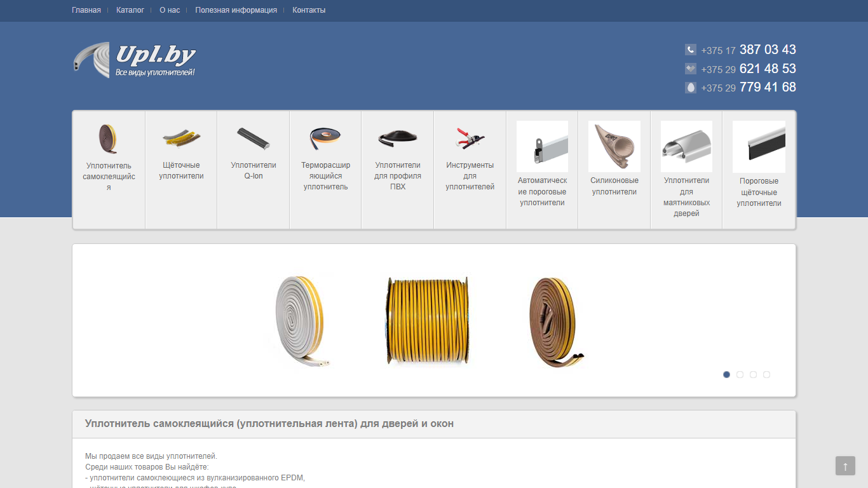This screenshot has width=868, height=488.
Task: Click the brown seal roll slide image
Action: click(557, 322)
